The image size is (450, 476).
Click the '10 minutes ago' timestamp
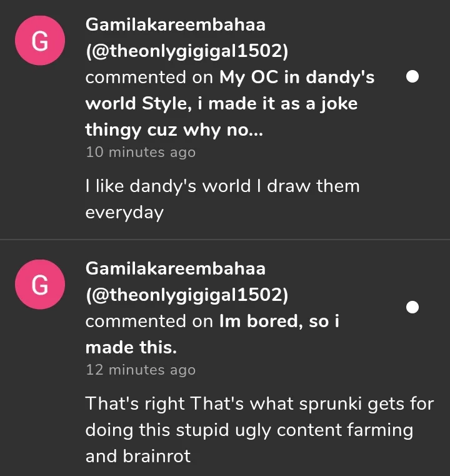click(x=140, y=152)
